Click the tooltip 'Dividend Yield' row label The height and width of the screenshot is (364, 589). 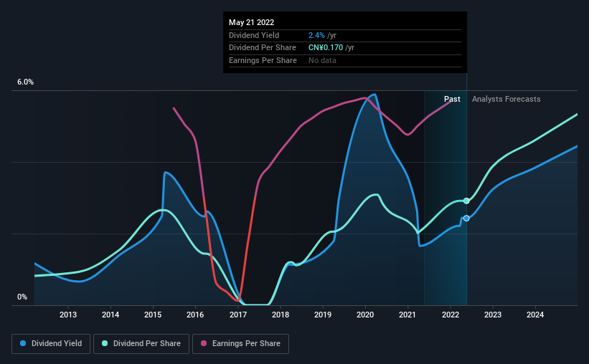[254, 35]
